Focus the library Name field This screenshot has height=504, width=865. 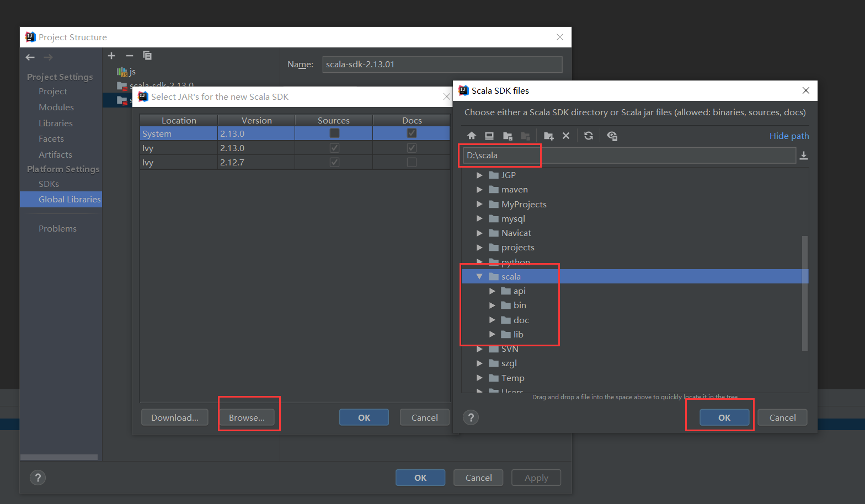(442, 65)
